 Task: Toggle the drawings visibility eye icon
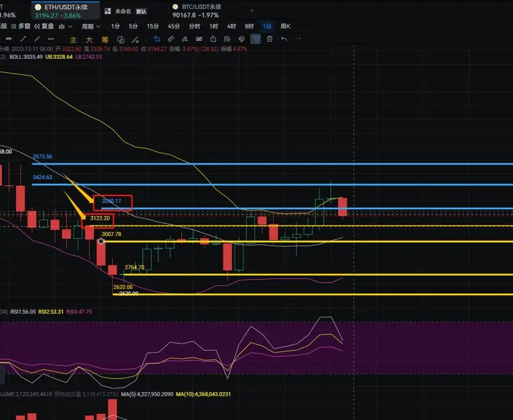point(199,39)
